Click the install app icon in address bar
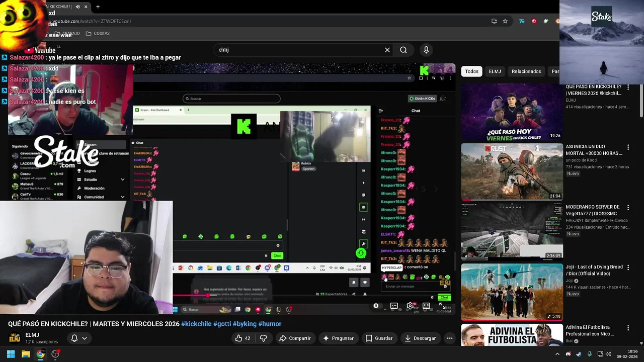This screenshot has width=644, height=362. tap(494, 21)
